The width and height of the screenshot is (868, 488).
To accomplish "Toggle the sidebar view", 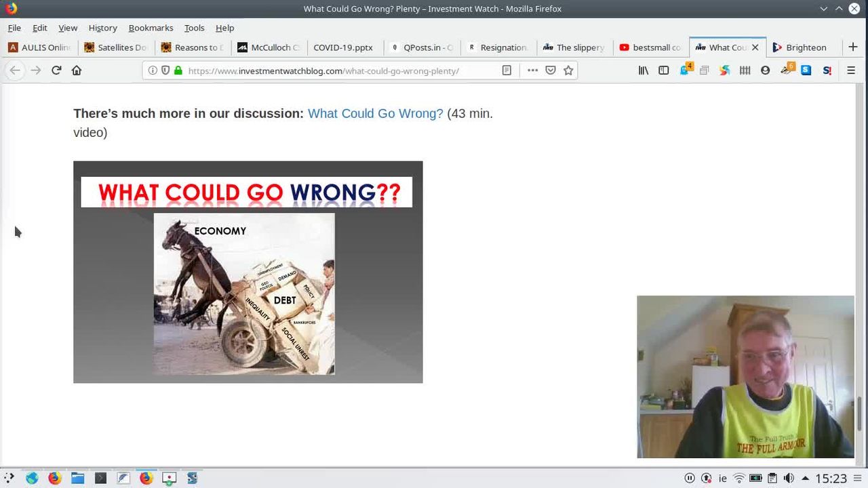I will point(664,70).
